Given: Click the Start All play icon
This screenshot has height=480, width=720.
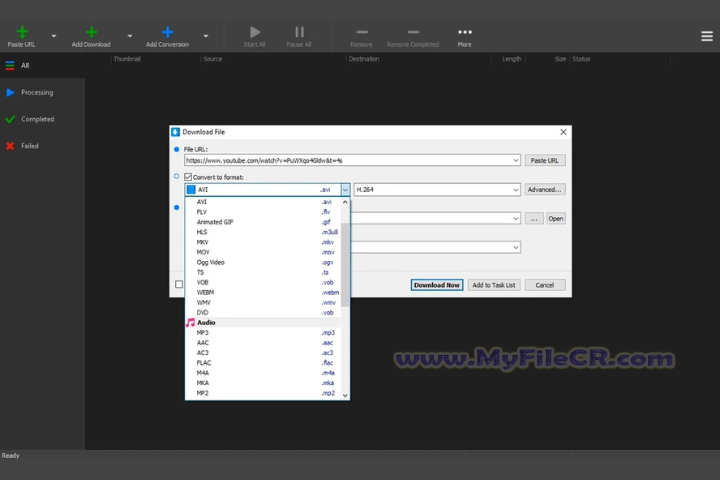Looking at the screenshot, I should click(255, 32).
